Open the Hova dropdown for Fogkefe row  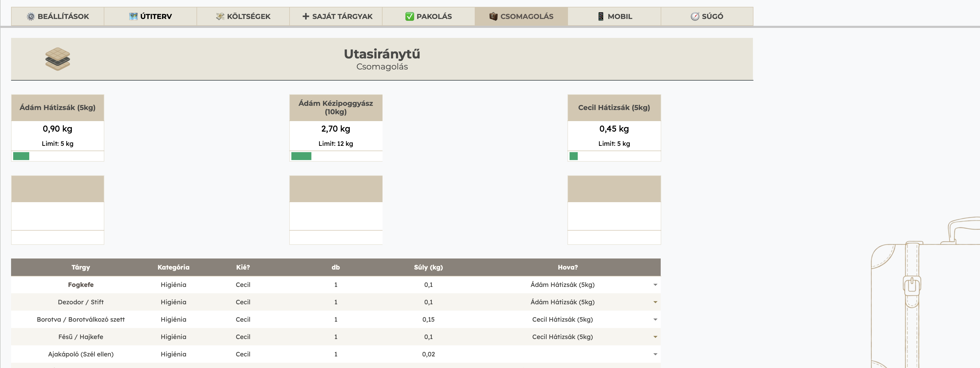click(x=655, y=285)
